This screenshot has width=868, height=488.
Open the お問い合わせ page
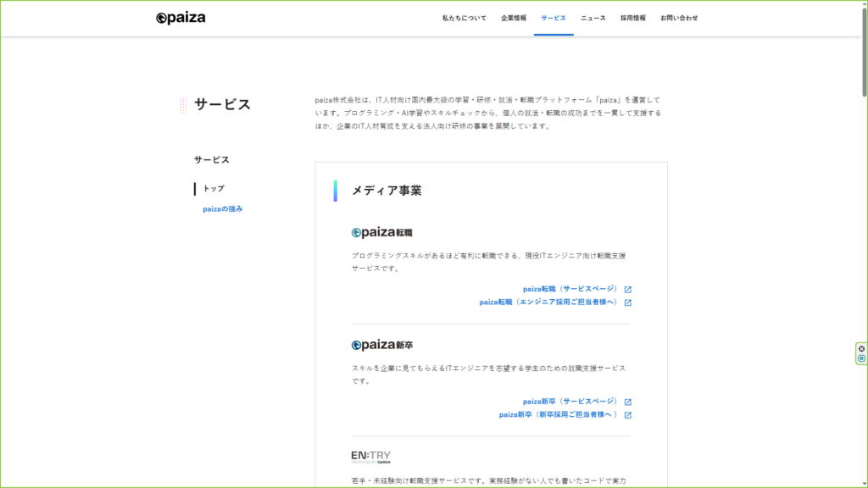pyautogui.click(x=679, y=19)
